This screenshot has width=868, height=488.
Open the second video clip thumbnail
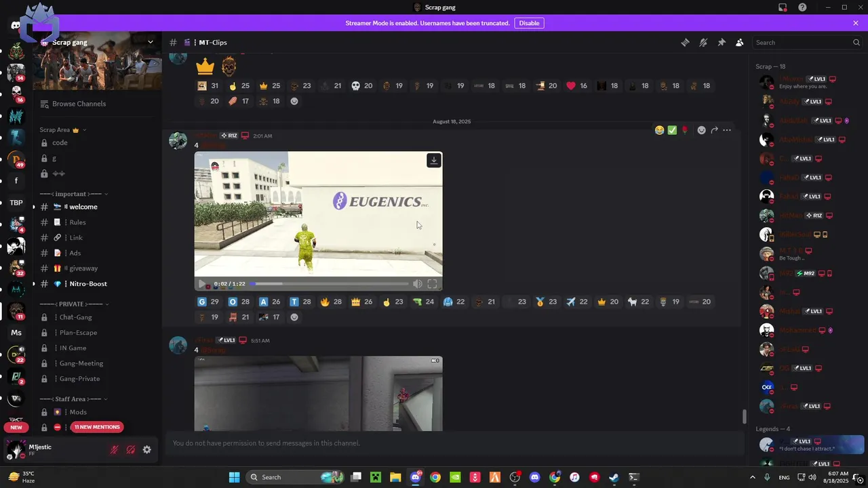[x=318, y=394]
